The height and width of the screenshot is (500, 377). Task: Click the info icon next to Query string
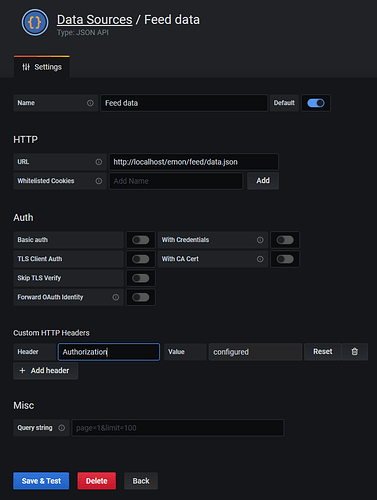coord(62,428)
